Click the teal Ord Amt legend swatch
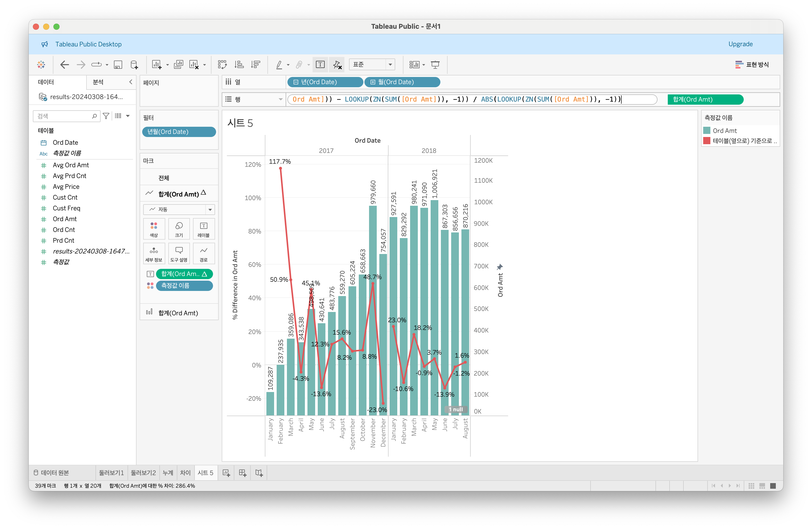Screen dimensions: 812x529 click(x=707, y=131)
